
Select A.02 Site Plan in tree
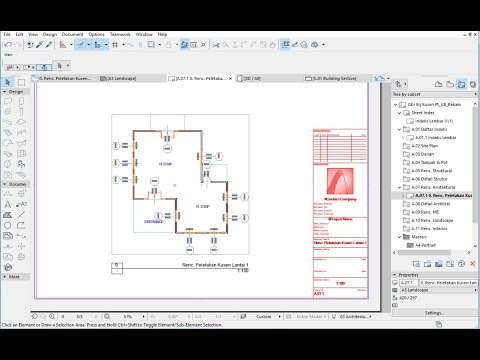(424, 146)
